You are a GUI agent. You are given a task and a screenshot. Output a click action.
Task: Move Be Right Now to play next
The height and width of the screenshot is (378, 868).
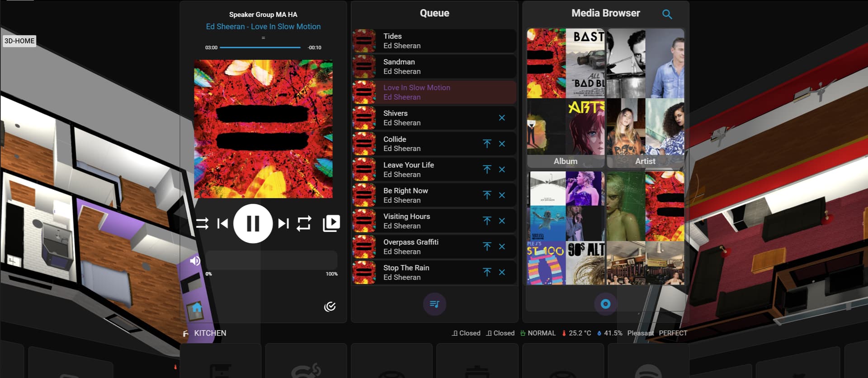(487, 195)
